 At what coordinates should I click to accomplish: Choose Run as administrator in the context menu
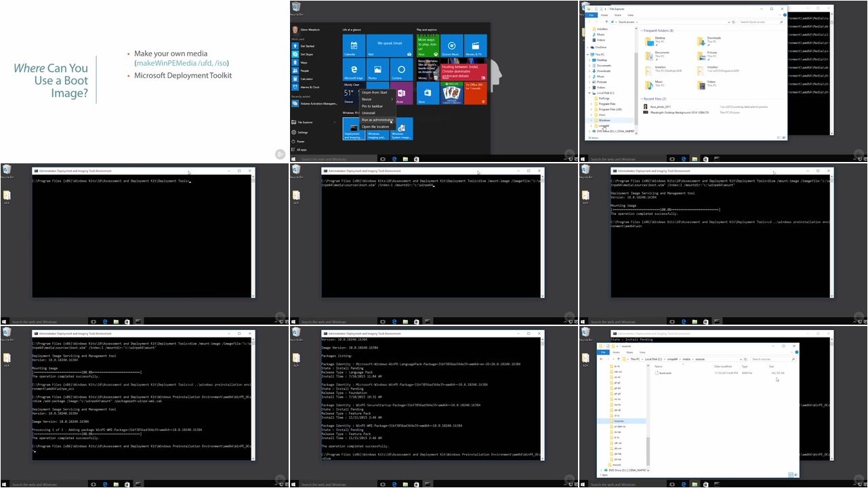[377, 120]
